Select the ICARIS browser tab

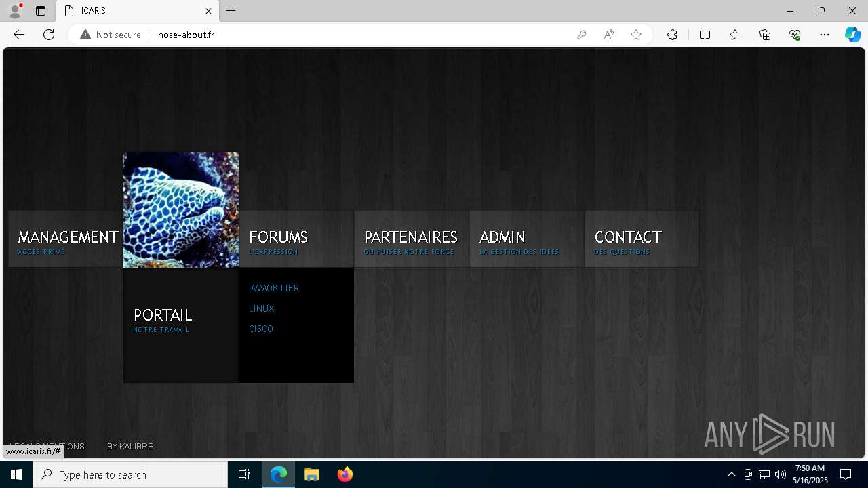138,11
